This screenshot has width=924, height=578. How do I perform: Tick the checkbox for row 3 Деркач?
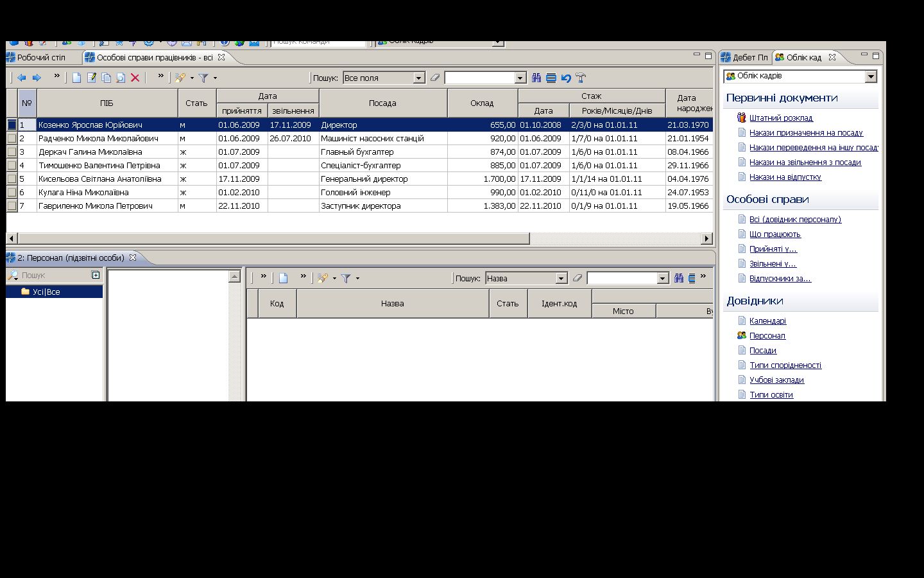pos(12,152)
